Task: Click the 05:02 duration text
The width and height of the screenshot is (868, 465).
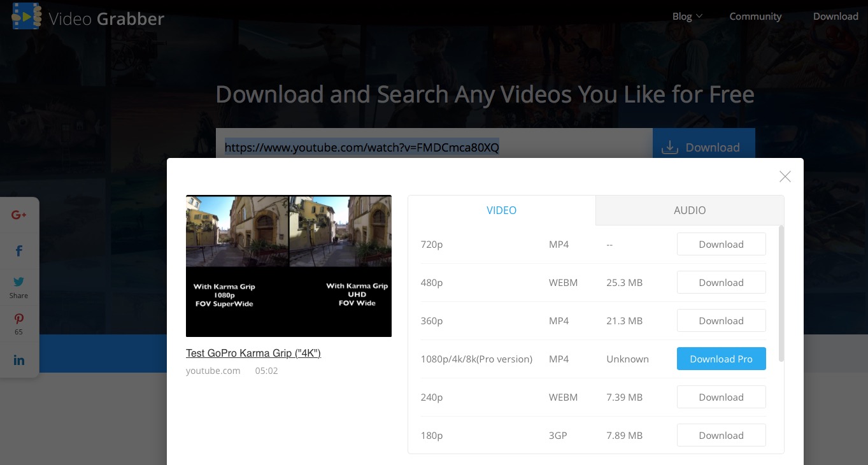Action: point(266,370)
